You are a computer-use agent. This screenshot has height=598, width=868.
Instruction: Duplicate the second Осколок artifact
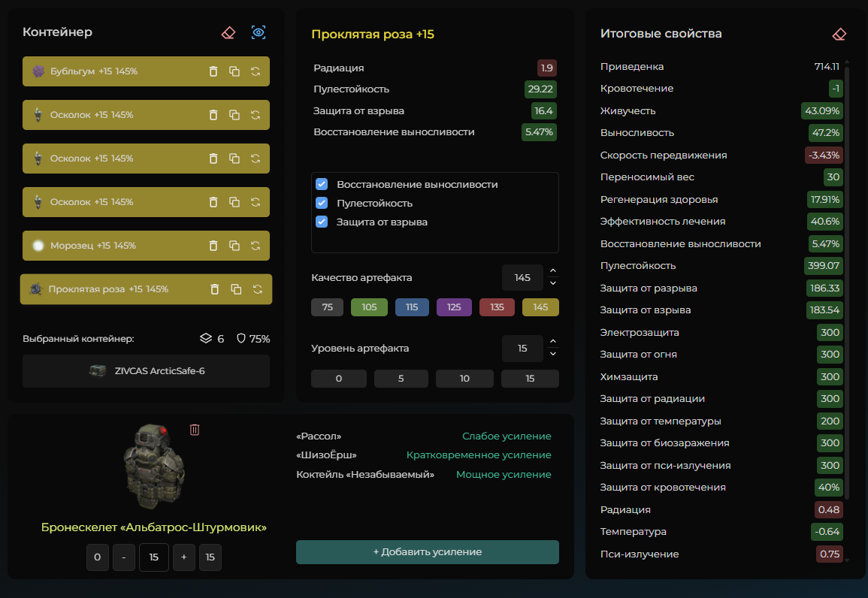point(234,159)
